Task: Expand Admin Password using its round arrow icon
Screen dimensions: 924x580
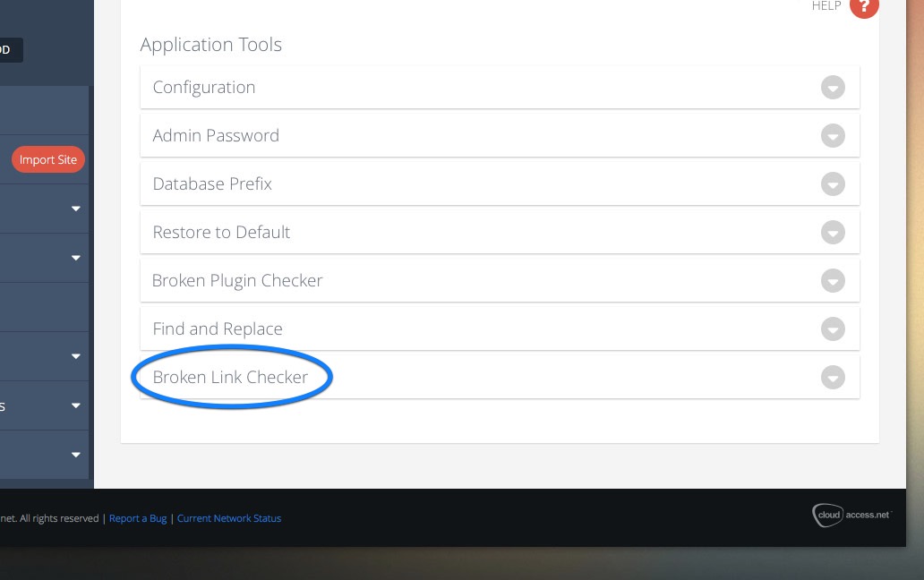Action: pyautogui.click(x=833, y=136)
